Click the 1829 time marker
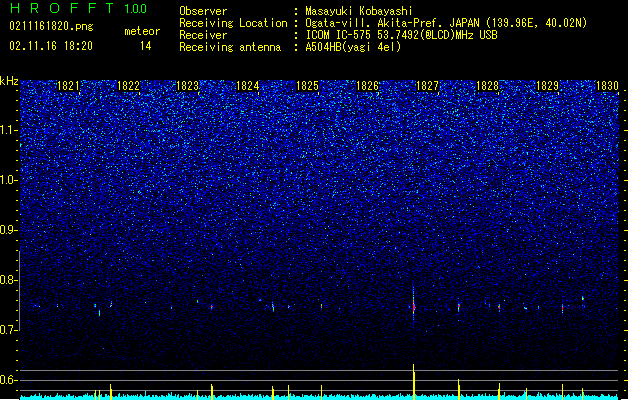 pyautogui.click(x=547, y=86)
